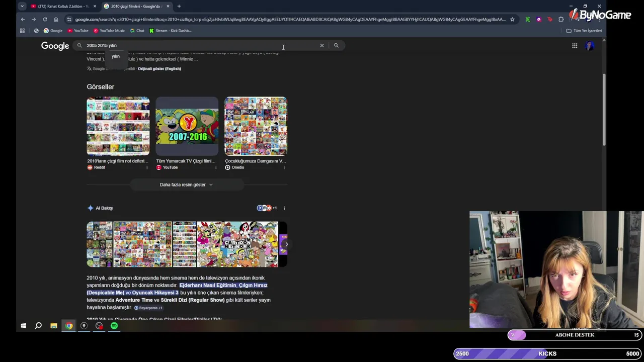Open the Beyazperde +1 source chip
The height and width of the screenshot is (362, 644).
(x=148, y=308)
